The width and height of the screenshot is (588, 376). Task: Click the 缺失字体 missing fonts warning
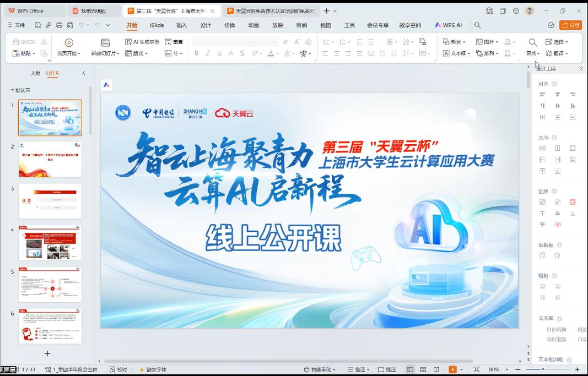tap(153, 369)
